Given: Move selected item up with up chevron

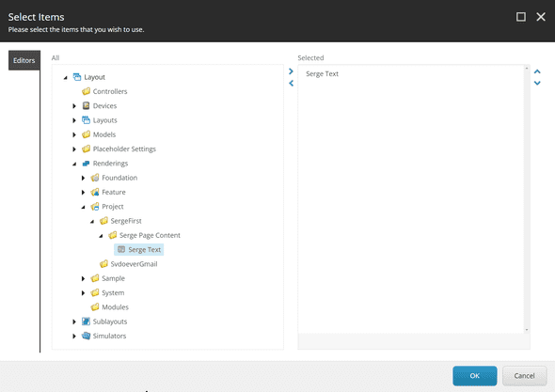Looking at the screenshot, I should pyautogui.click(x=537, y=71).
